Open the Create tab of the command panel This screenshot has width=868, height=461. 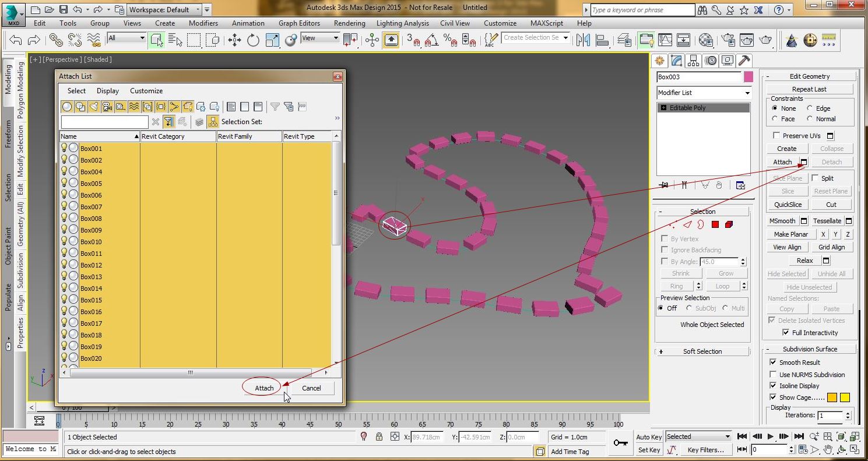[659, 60]
